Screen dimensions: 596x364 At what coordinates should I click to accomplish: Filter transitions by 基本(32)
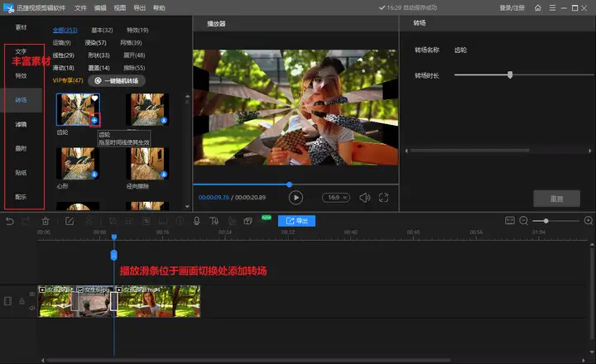point(102,30)
